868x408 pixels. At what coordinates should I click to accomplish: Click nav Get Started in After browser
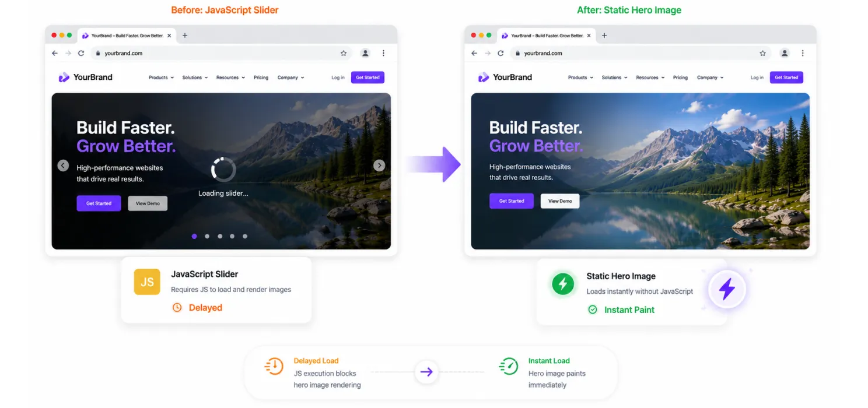(786, 78)
